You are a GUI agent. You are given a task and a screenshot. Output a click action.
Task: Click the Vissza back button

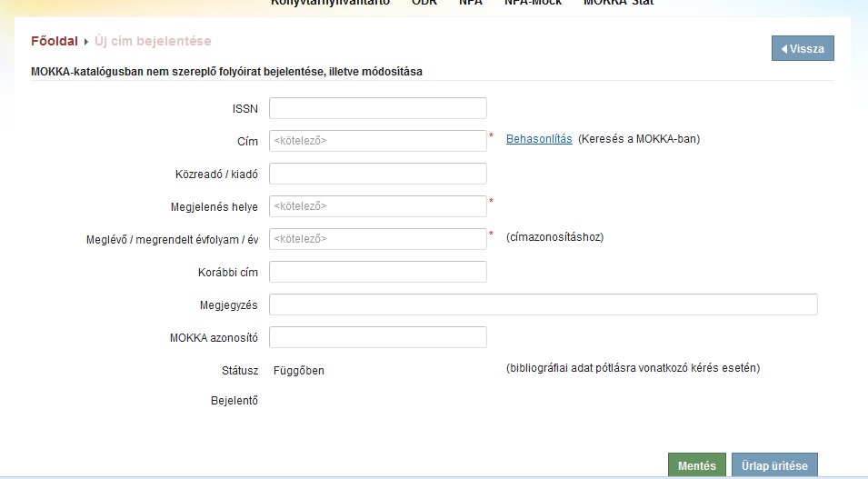(x=803, y=49)
